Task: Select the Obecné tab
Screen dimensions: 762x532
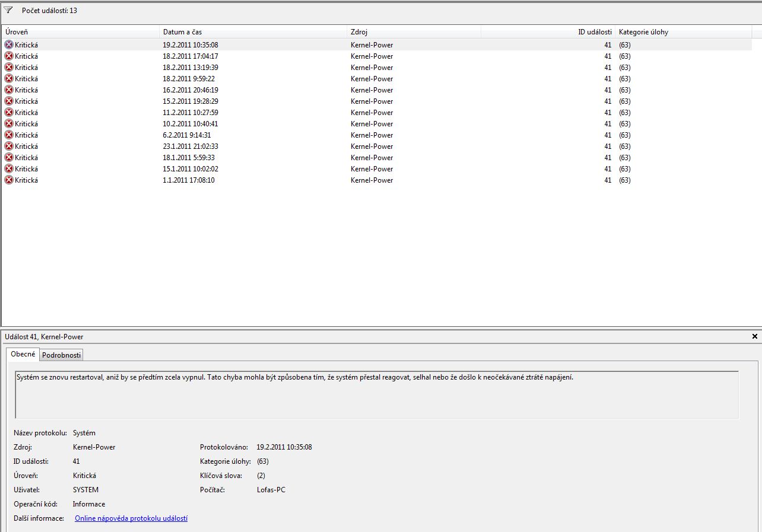Action: (23, 354)
